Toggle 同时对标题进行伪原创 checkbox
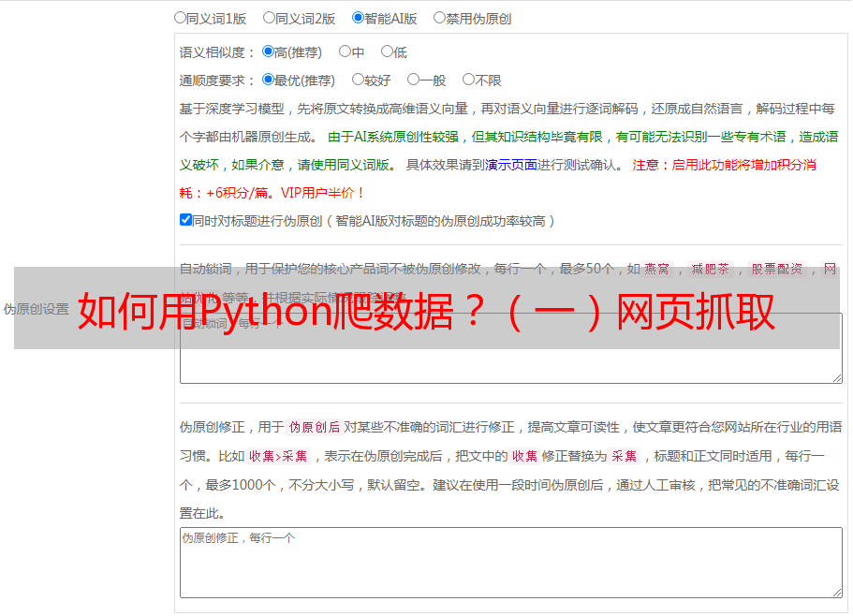 [185, 220]
